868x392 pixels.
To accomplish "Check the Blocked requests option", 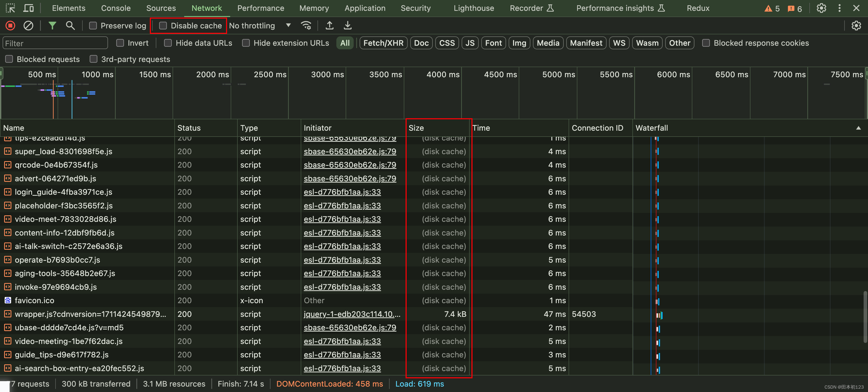I will pos(10,59).
